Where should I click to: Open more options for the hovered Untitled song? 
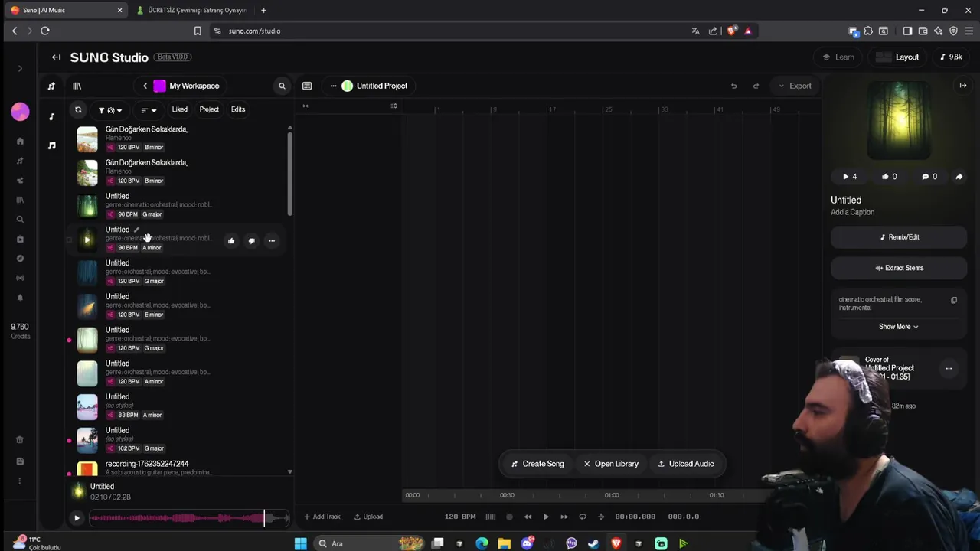[x=272, y=241]
